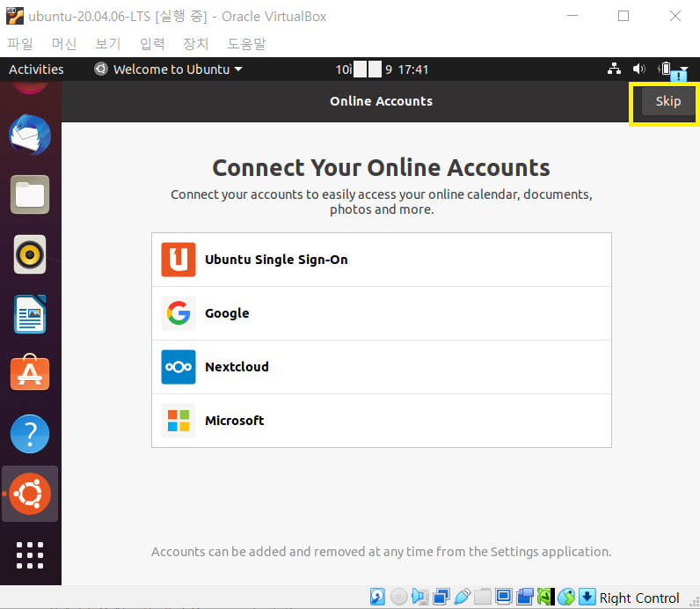Click VirtualBox USB devices status icon
The height and width of the screenshot is (609, 700).
462,597
